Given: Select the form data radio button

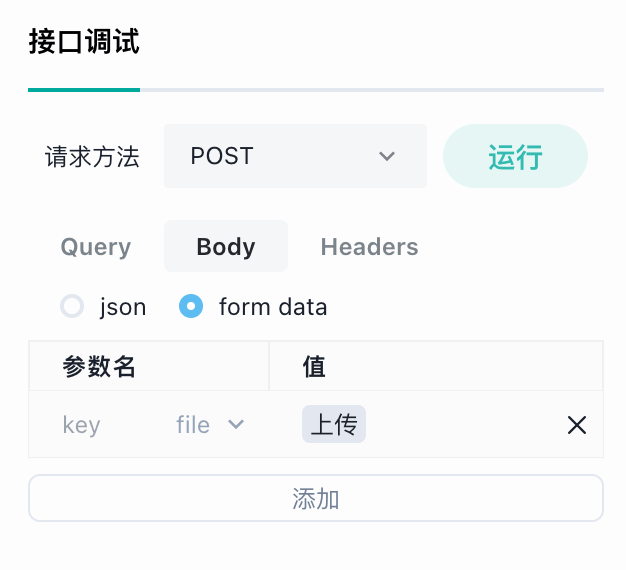Looking at the screenshot, I should 191,306.
